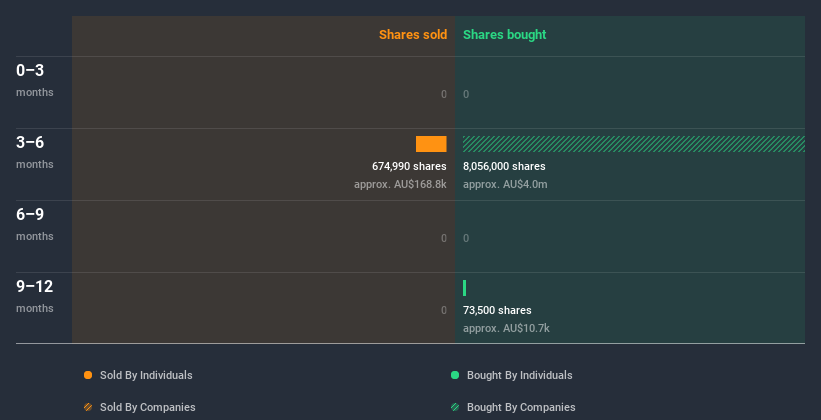Click the striped Sold By Companies legend icon
This screenshot has height=420, width=821.
(x=88, y=407)
